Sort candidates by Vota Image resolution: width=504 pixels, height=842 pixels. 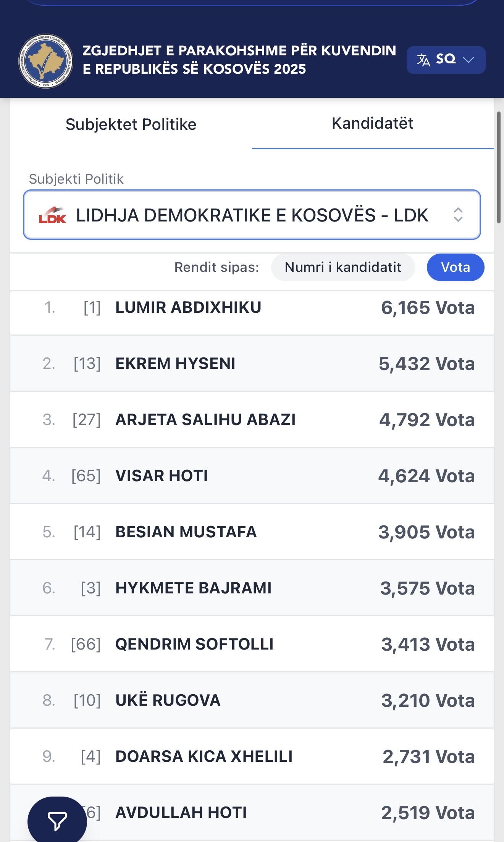point(455,267)
